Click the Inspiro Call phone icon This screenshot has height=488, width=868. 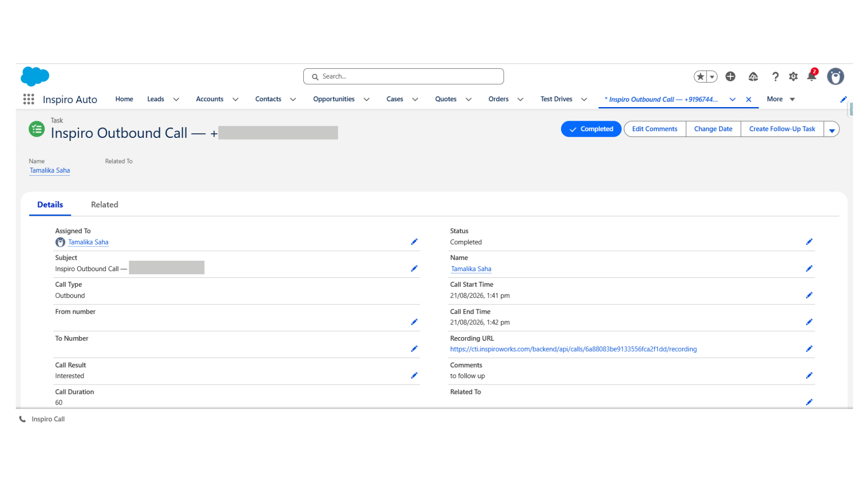coord(22,419)
